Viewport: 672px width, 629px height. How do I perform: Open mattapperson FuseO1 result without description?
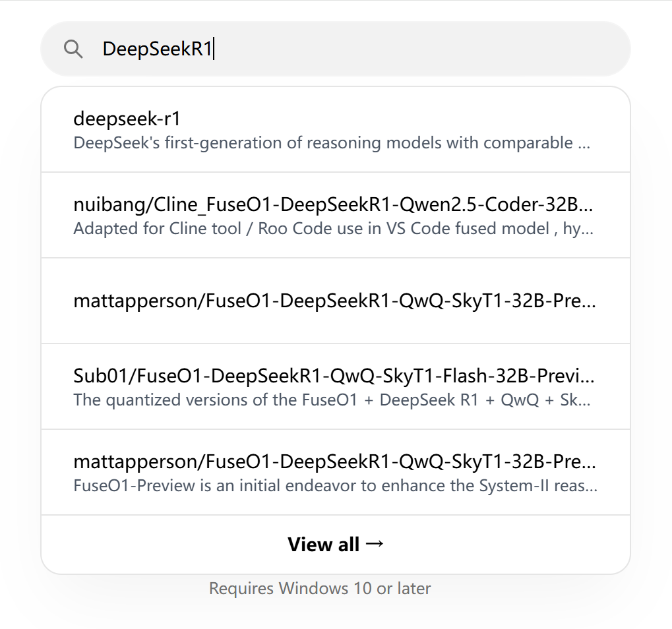point(336,301)
